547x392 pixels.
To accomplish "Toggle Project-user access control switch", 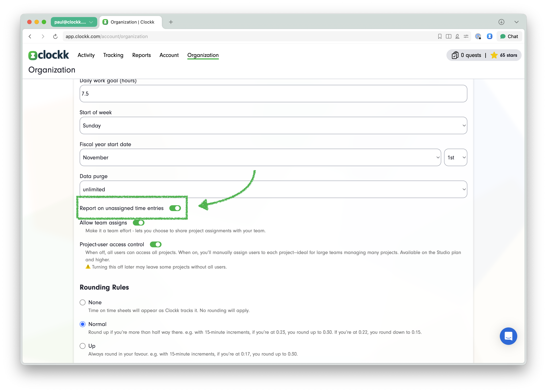I will click(156, 245).
